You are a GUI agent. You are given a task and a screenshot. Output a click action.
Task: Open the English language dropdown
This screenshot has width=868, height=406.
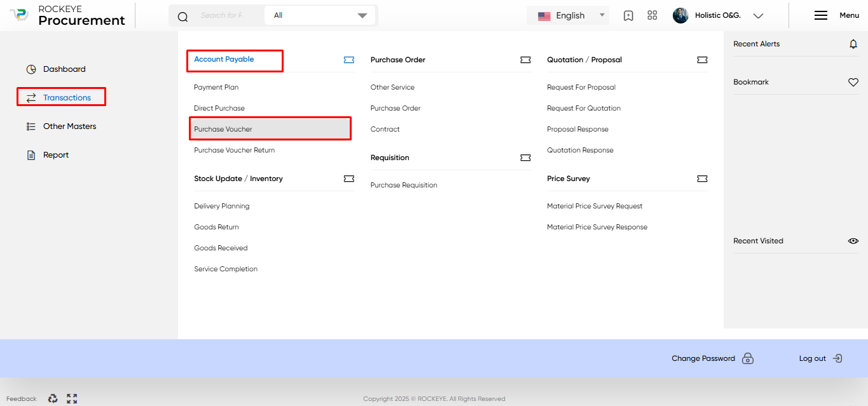point(568,15)
